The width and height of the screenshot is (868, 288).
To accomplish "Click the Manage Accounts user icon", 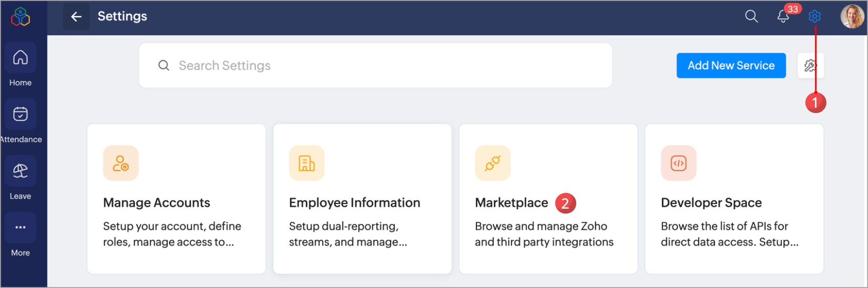I will (121, 163).
